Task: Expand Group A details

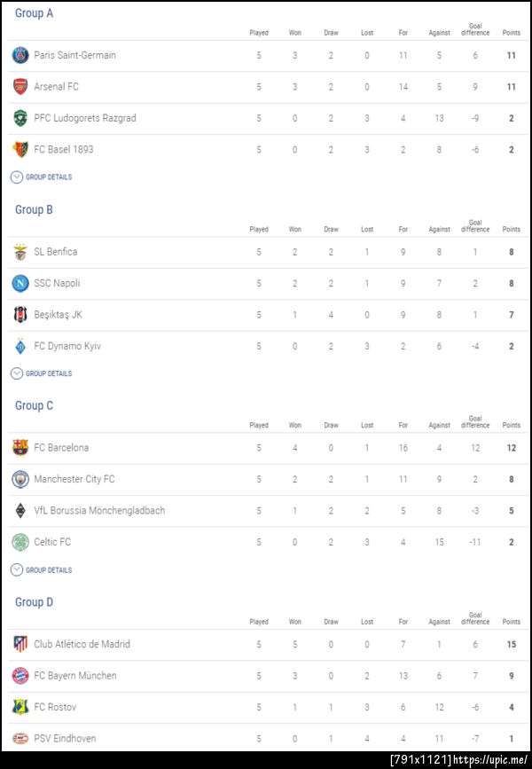Action: pyautogui.click(x=42, y=177)
